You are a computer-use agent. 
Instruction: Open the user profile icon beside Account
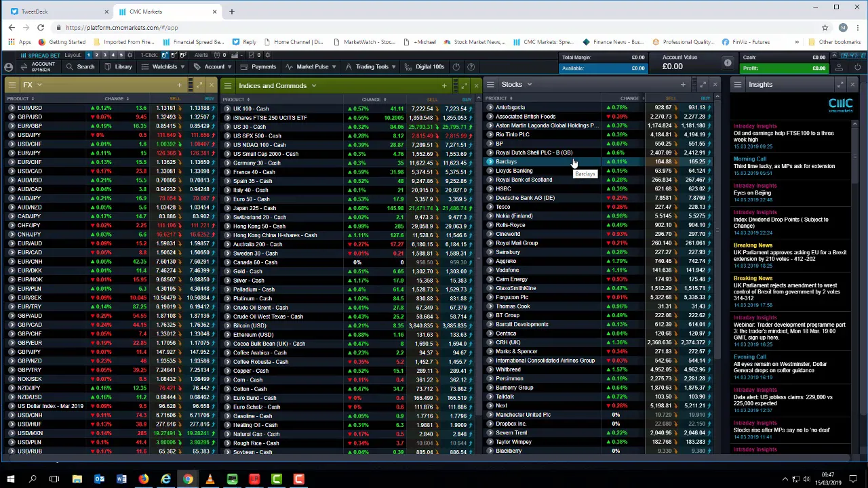point(8,66)
